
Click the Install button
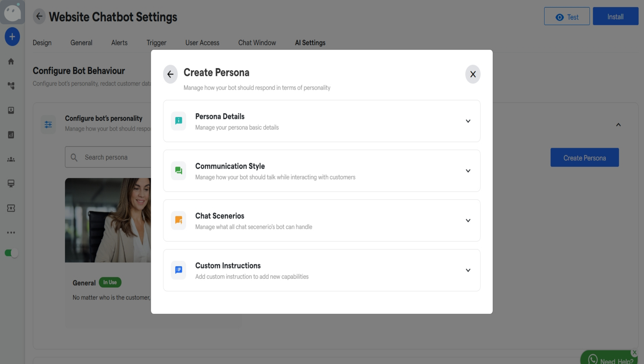click(x=615, y=16)
